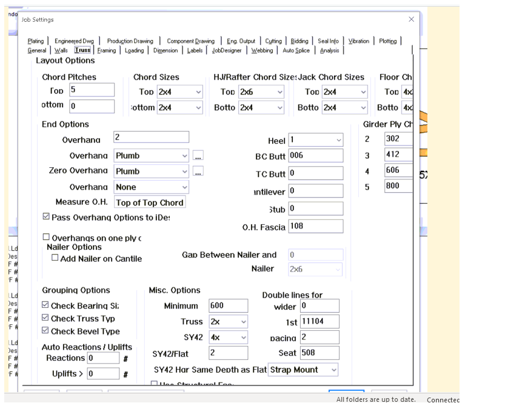Switch to the Plating tab
This screenshot has width=525, height=420.
[36, 41]
